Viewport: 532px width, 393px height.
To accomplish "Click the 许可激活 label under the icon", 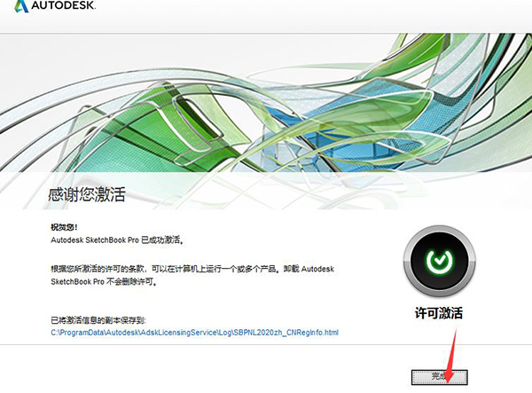I will click(x=439, y=313).
